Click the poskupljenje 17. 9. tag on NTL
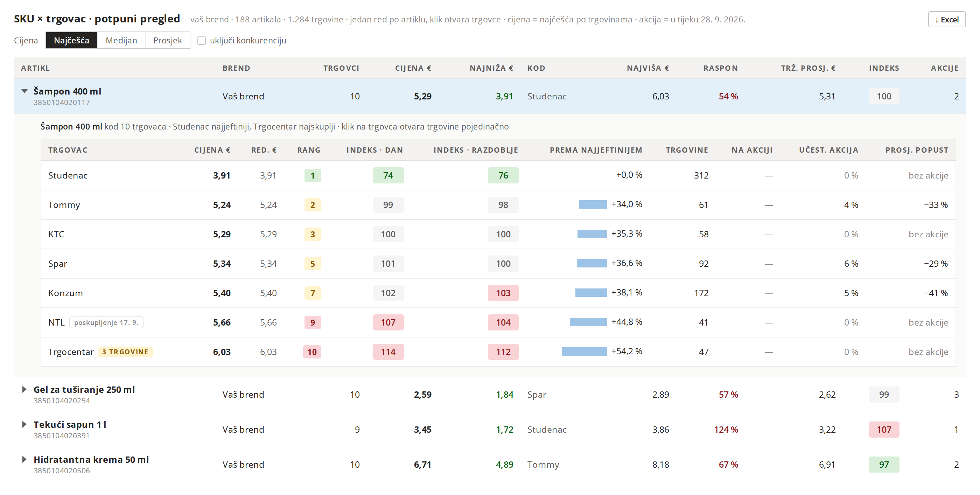The width and height of the screenshot is (980, 495). click(x=106, y=322)
